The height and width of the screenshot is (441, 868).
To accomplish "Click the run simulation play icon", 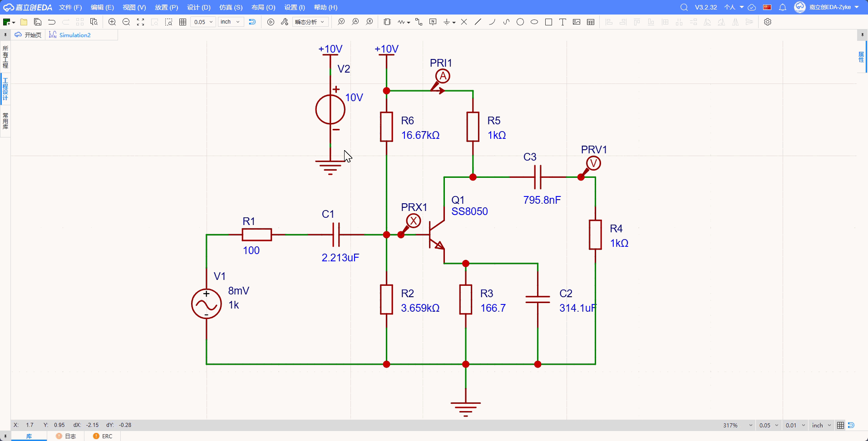I will (271, 22).
